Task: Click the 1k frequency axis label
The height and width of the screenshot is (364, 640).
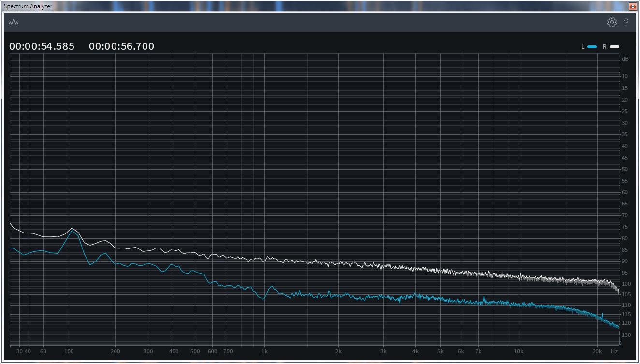Action: point(264,351)
